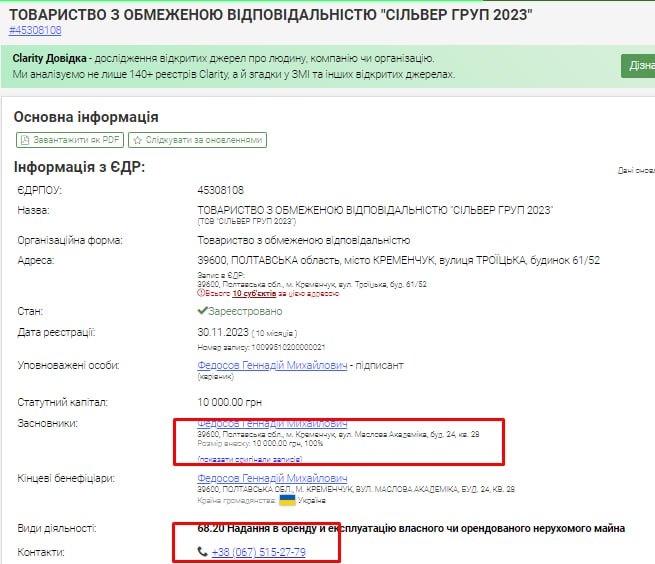Open the '10 суб'єктів' at this address link
Image resolution: width=655 pixels, height=564 pixels.
[254, 295]
